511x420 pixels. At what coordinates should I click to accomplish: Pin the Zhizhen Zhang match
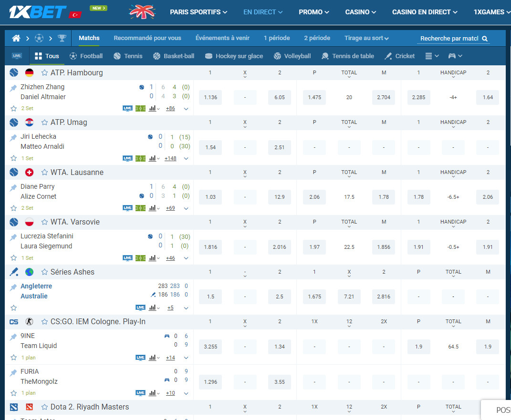pos(13,88)
